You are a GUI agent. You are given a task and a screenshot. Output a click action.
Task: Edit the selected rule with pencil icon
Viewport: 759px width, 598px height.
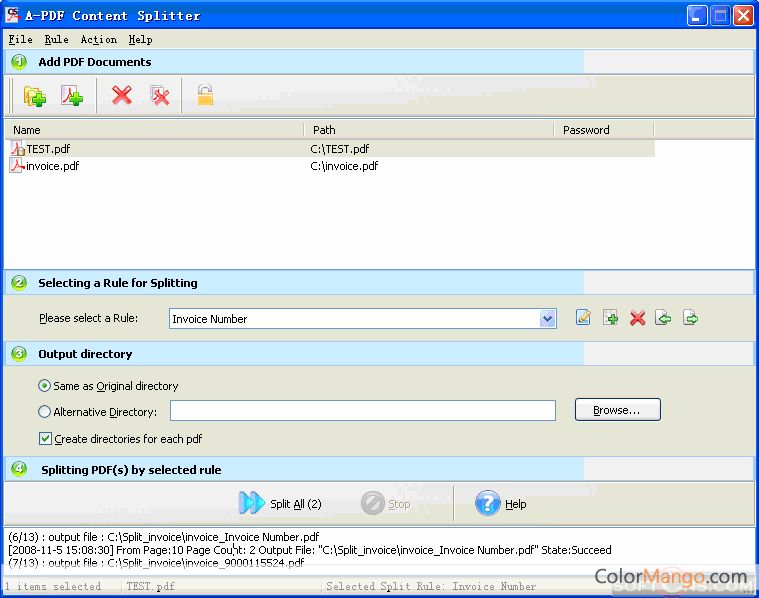pos(584,318)
